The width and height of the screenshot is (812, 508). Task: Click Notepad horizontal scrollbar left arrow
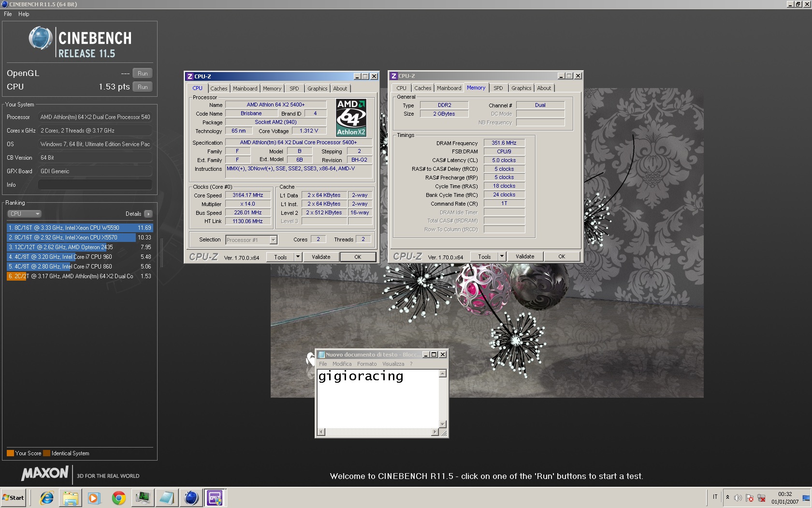(x=322, y=432)
